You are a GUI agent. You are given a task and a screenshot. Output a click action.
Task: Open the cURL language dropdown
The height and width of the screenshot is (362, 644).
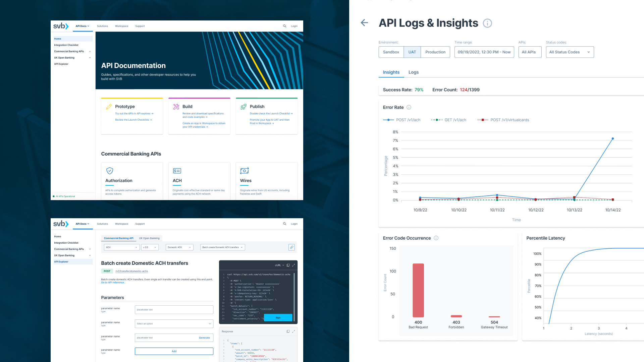279,265
